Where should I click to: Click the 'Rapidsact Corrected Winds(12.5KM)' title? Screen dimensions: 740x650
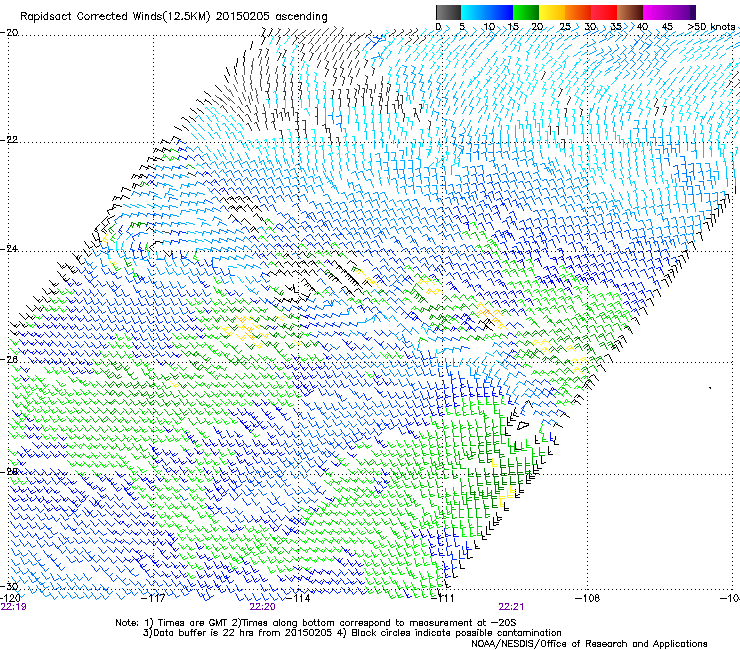116,17
